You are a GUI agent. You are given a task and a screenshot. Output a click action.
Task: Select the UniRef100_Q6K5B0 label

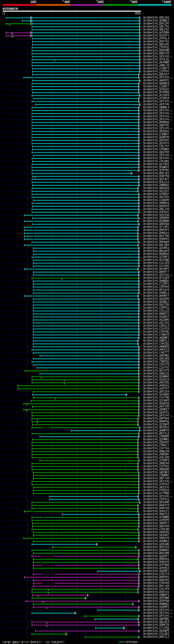tap(156, 619)
